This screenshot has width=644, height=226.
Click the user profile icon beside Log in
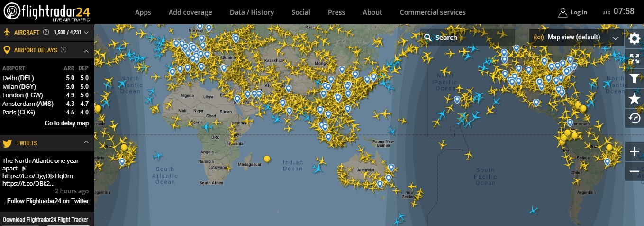[x=562, y=12]
